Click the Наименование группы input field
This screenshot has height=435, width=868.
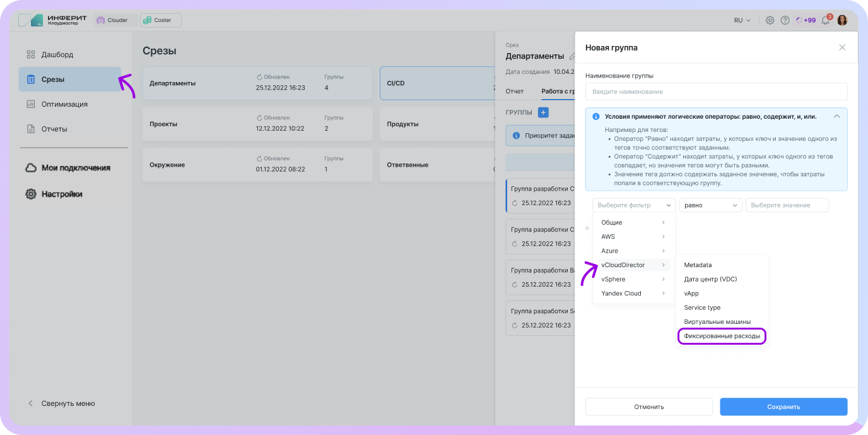[x=716, y=92]
